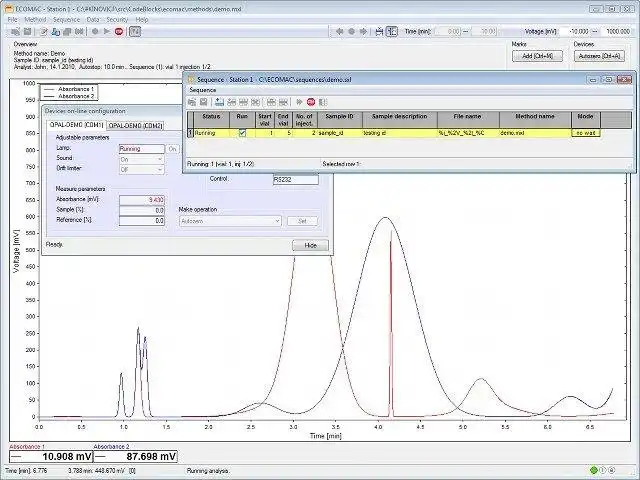The image size is (640, 480).
Task: Click the sample_id cell in sequence row
Action: coord(339,133)
